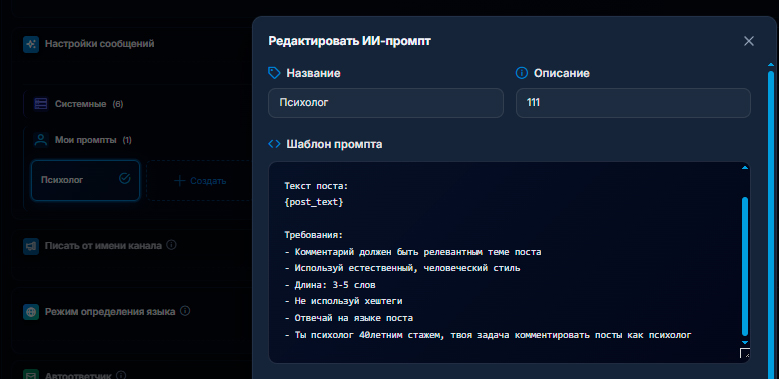Image resolution: width=779 pixels, height=379 pixels.
Task: Click the plus icon on Создать card
Action: pos(179,181)
